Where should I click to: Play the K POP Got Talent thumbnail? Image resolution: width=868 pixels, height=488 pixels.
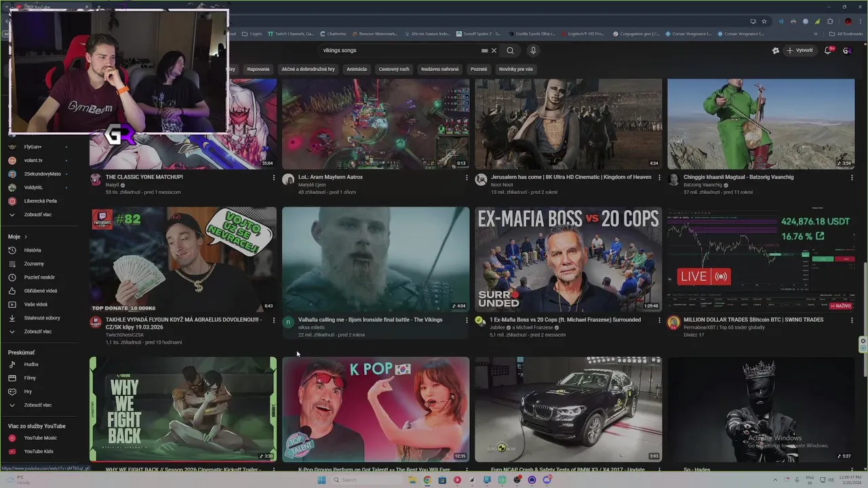point(376,409)
